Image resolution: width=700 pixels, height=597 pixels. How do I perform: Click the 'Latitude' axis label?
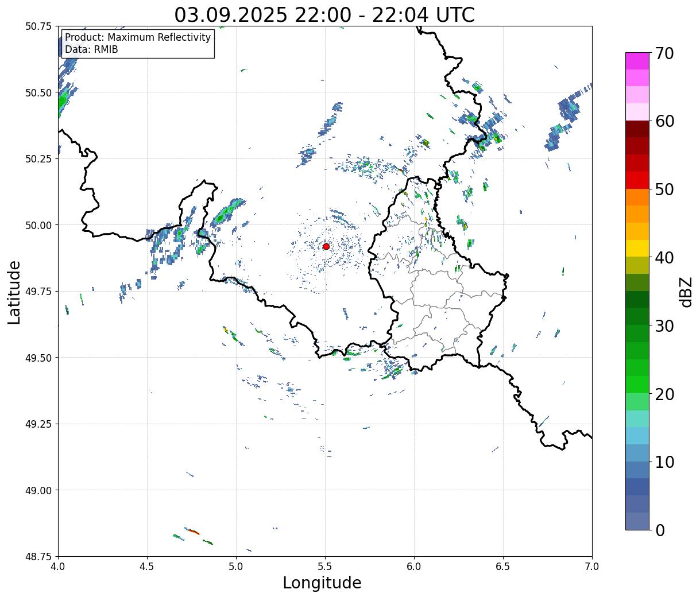point(14,292)
